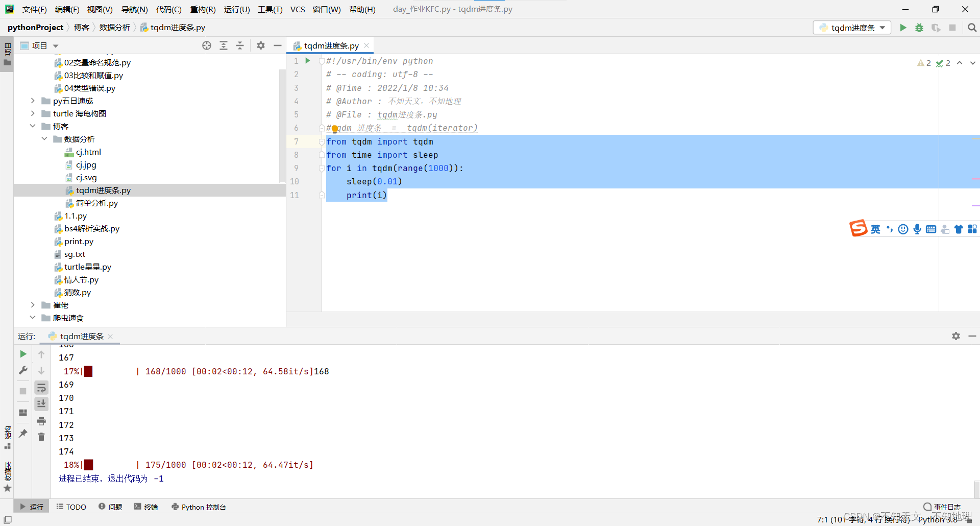The height and width of the screenshot is (526, 980).
Task: Go down the stack trace arrow
Action: 41,370
